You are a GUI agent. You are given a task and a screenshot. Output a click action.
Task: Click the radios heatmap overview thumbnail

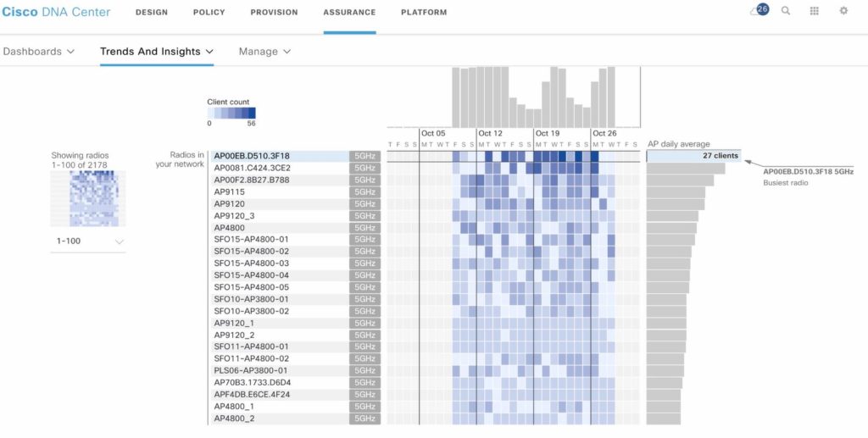click(88, 198)
